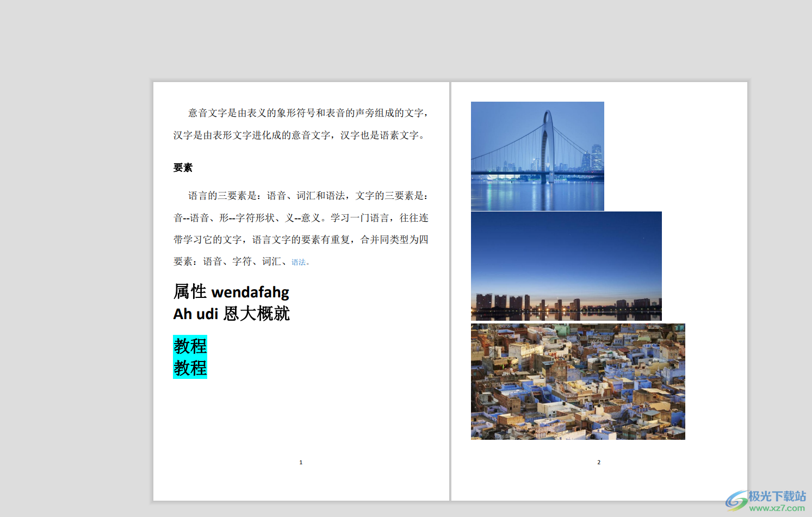
Task: Click the second highlighted 教程
Action: point(190,368)
